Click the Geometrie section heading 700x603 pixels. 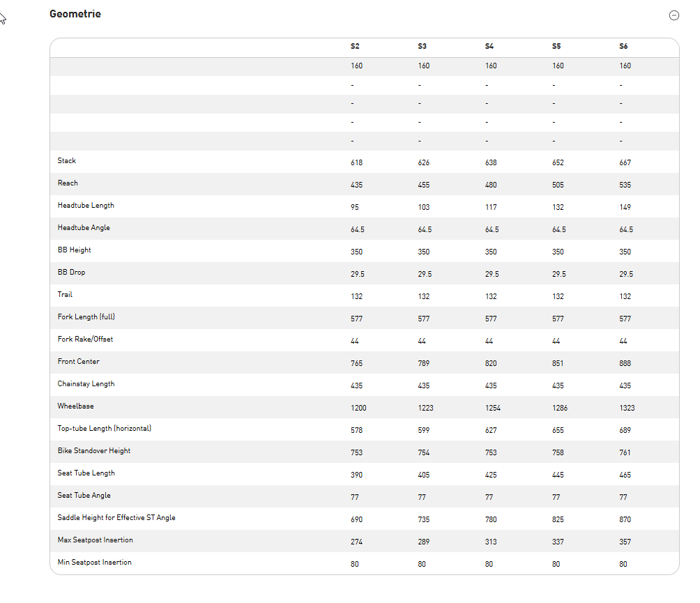[x=75, y=14]
